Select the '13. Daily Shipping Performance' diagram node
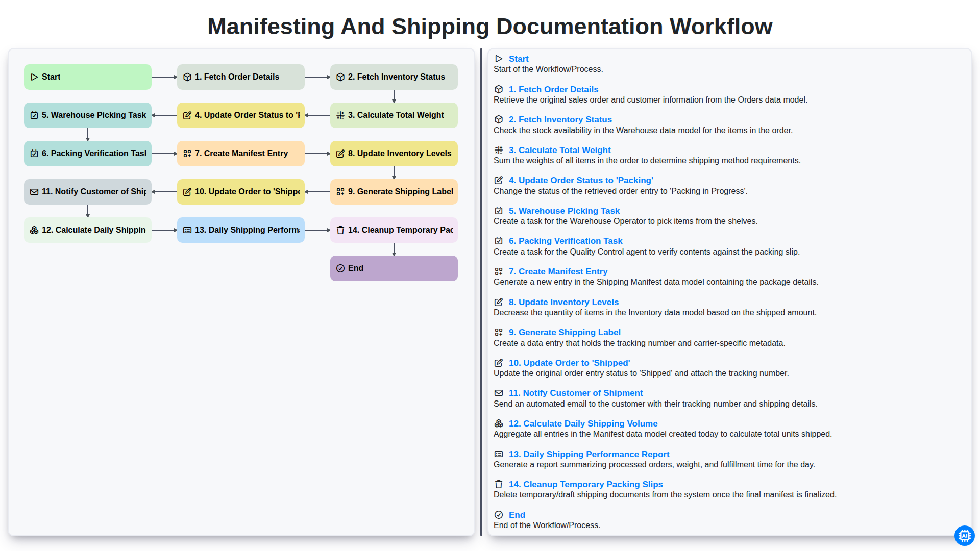 tap(241, 230)
